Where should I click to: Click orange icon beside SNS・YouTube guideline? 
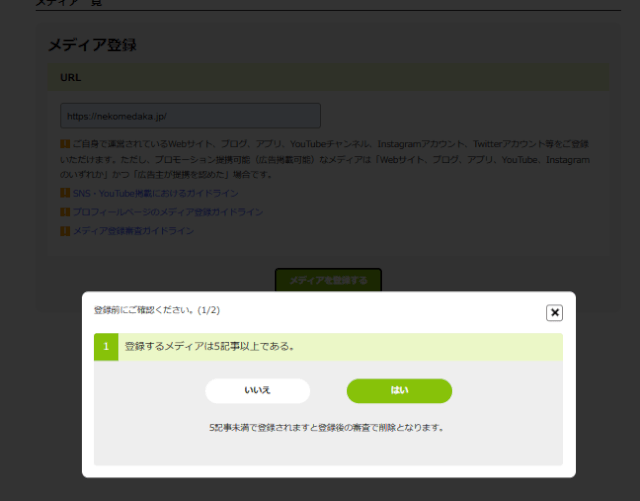click(65, 193)
